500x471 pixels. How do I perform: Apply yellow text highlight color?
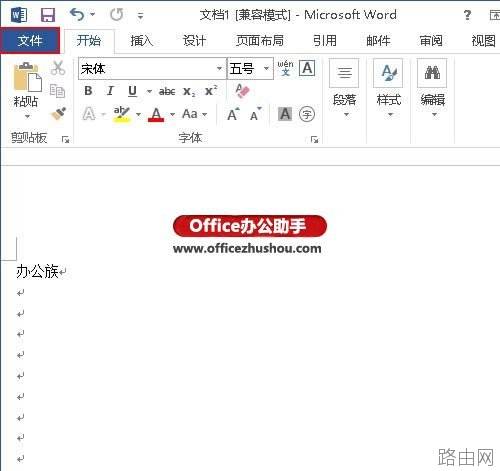121,114
